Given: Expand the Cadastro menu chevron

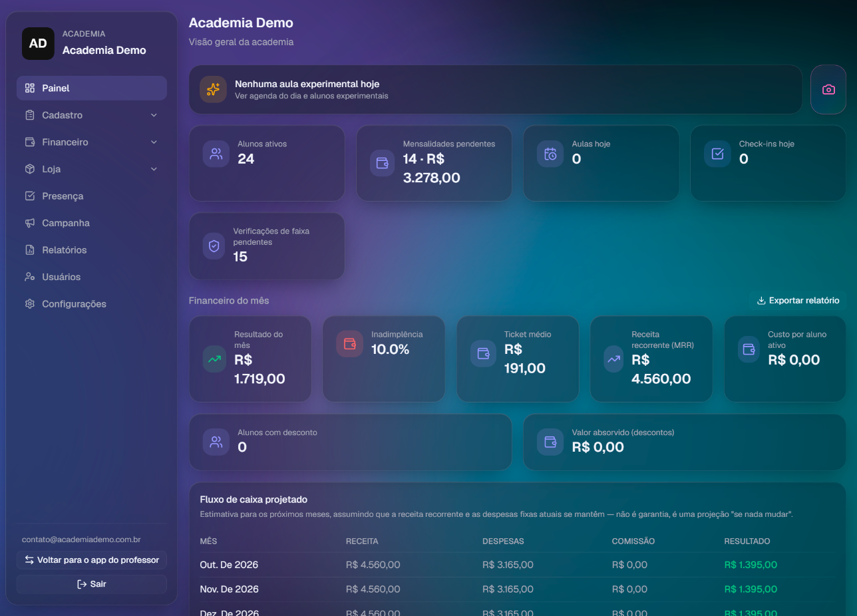Looking at the screenshot, I should (154, 115).
